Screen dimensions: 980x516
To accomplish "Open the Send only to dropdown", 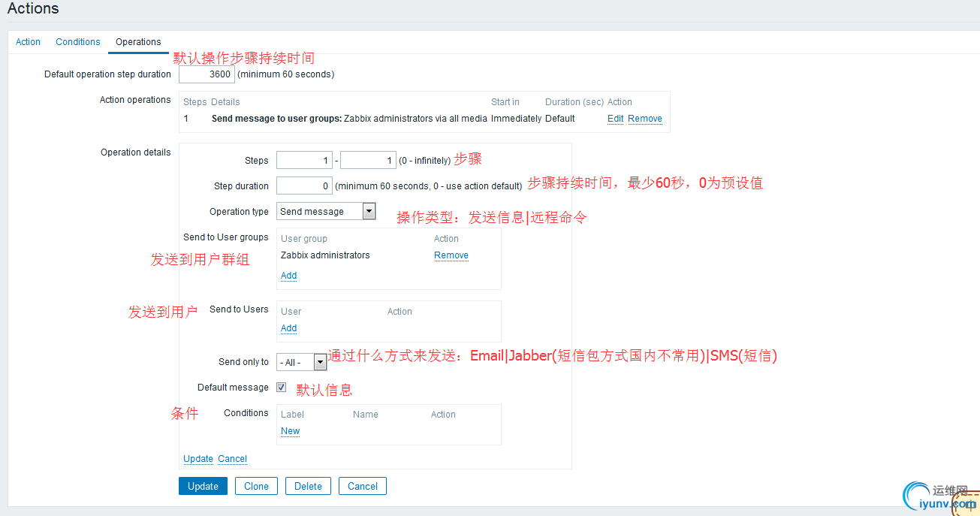I will click(x=301, y=362).
